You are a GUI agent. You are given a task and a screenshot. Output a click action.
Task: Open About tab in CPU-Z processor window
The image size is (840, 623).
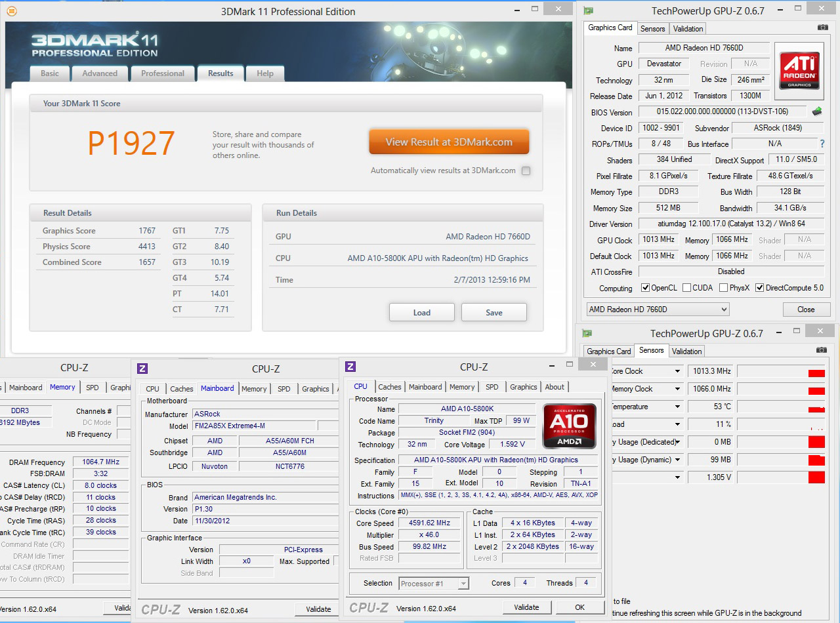[x=555, y=387]
